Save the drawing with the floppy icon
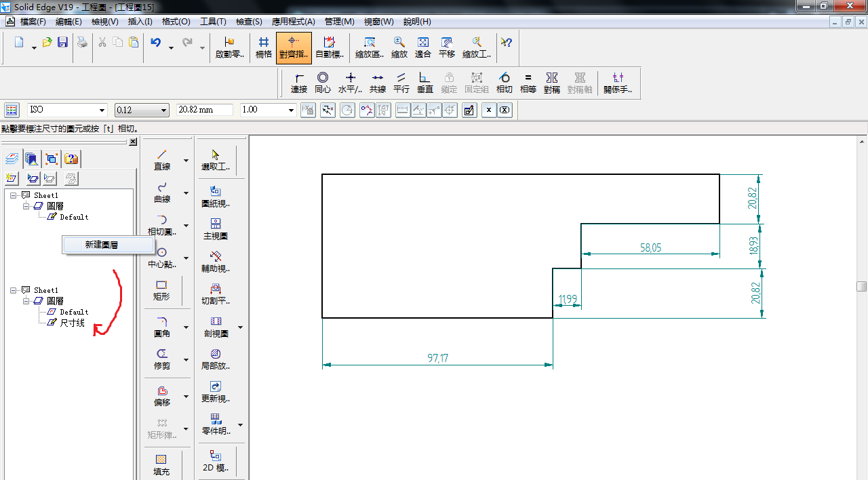The image size is (868, 480). coord(62,43)
